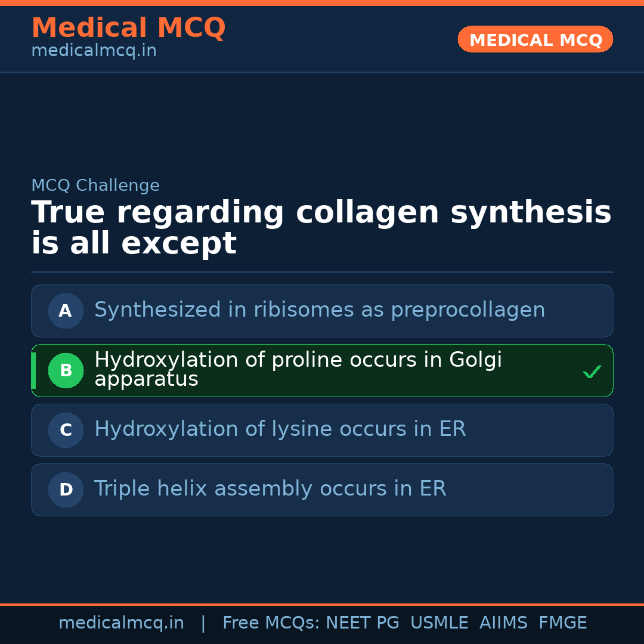Open the medicalmcq.in link below the title
Viewport: 644px width, 644px height.
click(x=94, y=51)
